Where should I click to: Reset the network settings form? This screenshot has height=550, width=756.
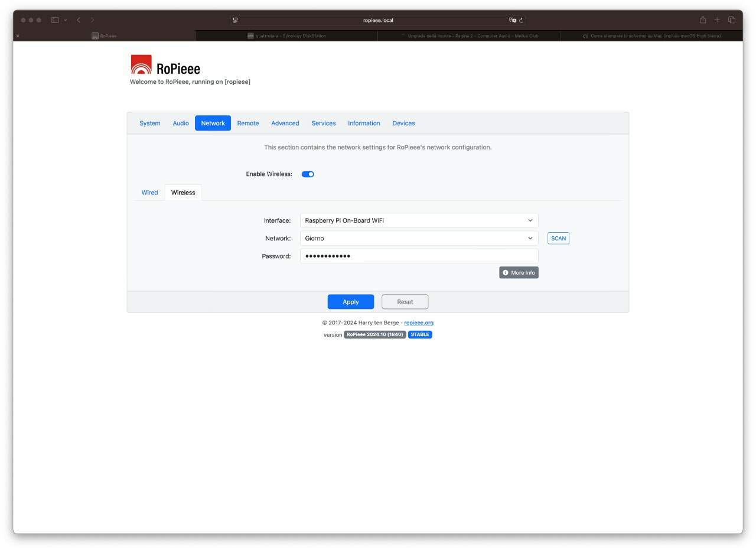[405, 302]
